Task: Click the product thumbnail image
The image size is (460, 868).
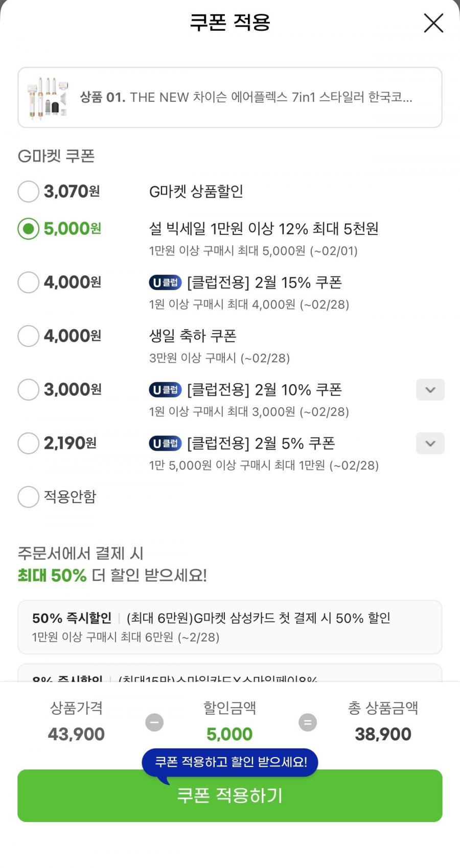Action: point(47,97)
